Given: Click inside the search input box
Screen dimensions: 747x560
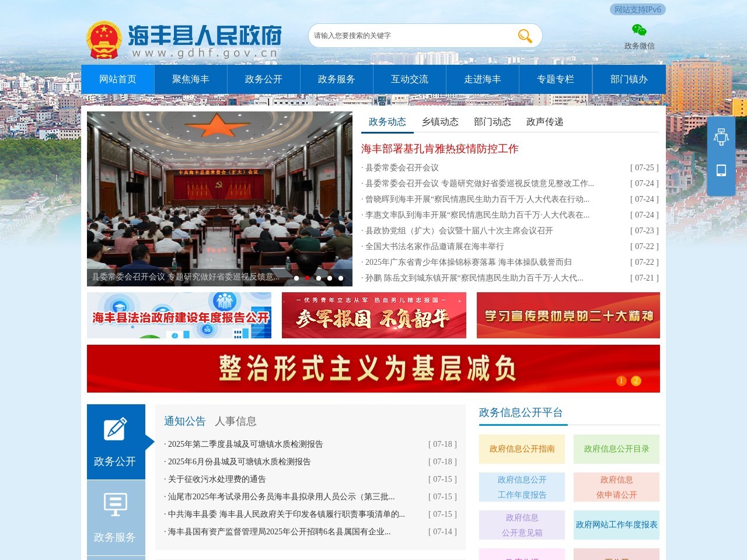Looking at the screenshot, I should [x=409, y=36].
